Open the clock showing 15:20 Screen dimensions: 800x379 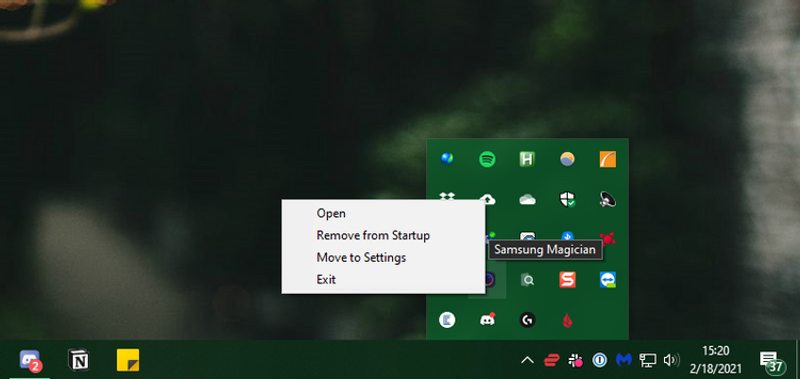click(x=715, y=360)
